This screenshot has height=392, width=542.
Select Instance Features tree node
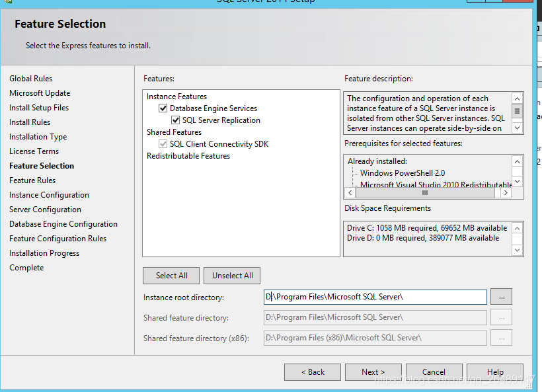[176, 97]
